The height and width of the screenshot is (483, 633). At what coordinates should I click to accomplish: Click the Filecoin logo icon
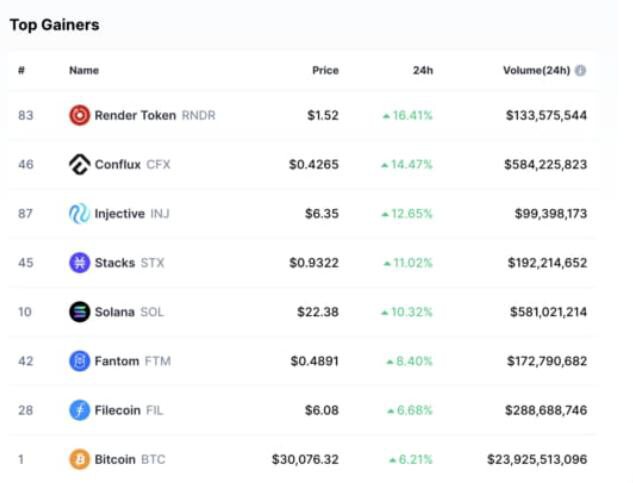79,410
